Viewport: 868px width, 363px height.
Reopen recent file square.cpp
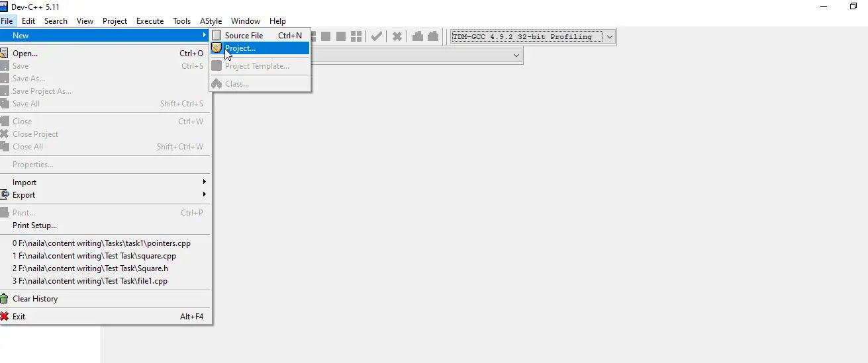click(x=105, y=256)
